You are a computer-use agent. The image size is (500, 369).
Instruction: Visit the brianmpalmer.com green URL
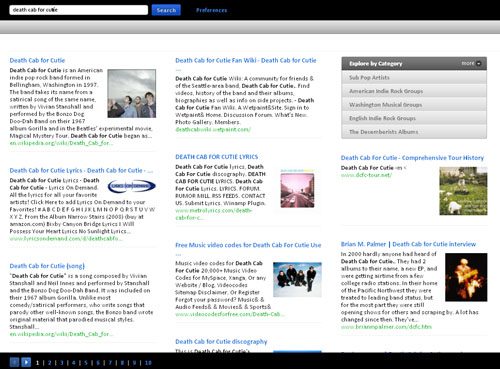click(x=386, y=327)
